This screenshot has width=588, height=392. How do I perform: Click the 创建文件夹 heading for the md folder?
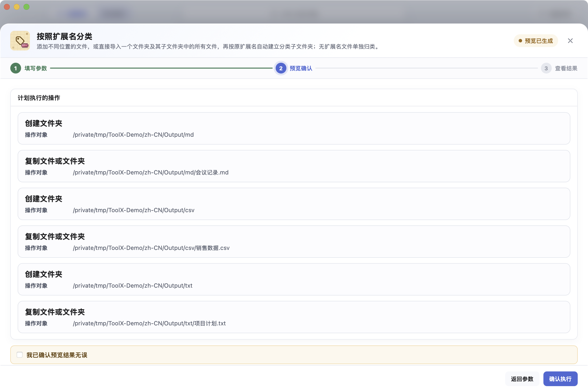coord(44,123)
